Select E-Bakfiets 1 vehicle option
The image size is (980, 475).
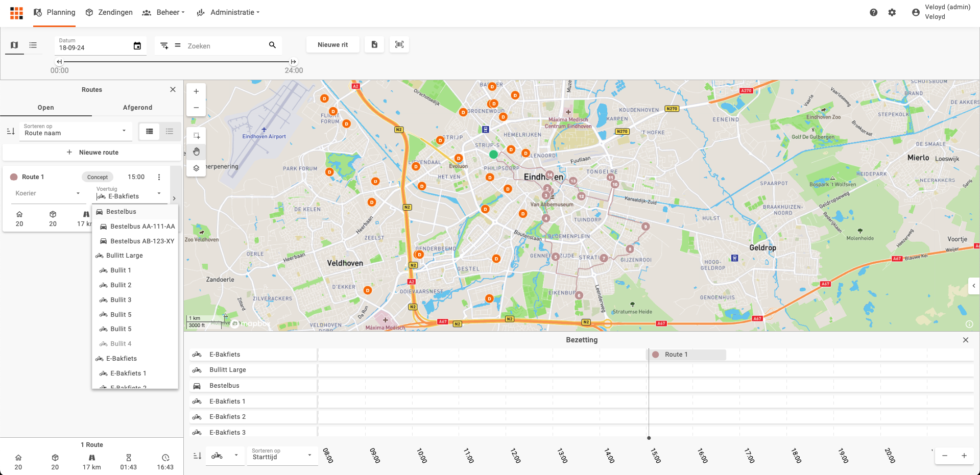pyautogui.click(x=135, y=373)
